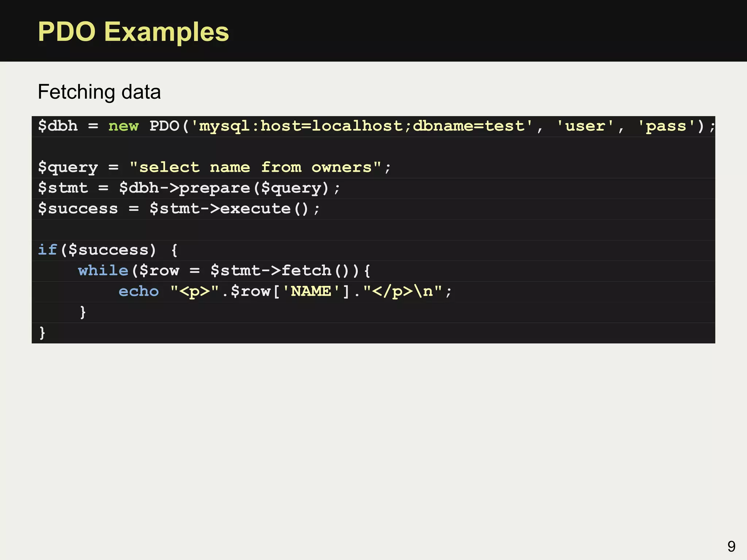Click the blue 'echo' keyword
The width and height of the screenshot is (747, 560).
[139, 291]
